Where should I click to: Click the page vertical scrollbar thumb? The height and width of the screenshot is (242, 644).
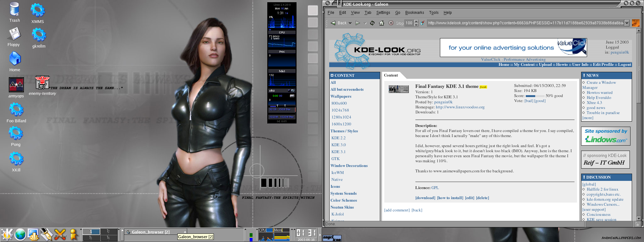pyautogui.click(x=639, y=68)
